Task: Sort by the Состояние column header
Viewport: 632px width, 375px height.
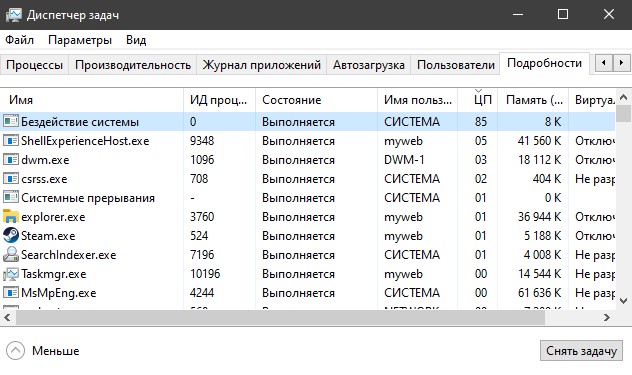Action: point(316,100)
